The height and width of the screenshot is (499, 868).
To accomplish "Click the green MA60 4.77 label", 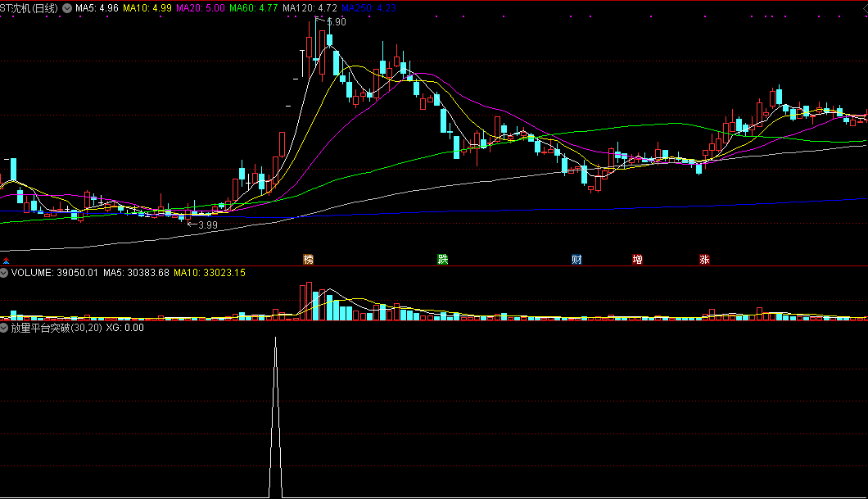I will 252,8.
